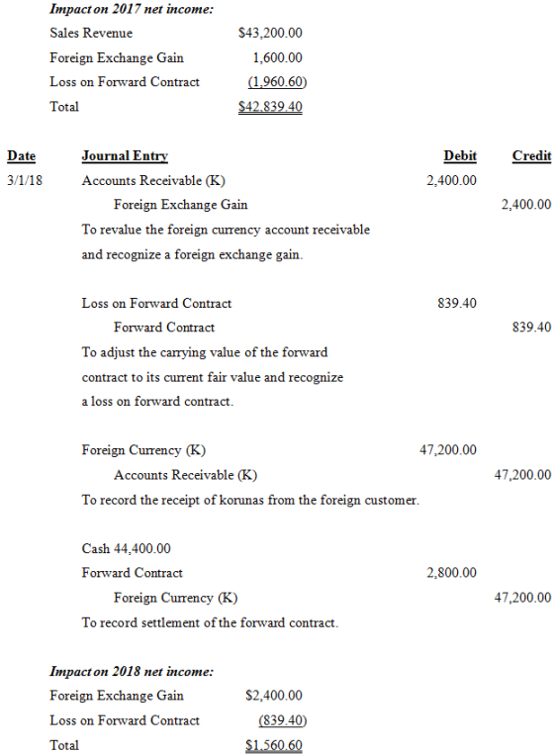This screenshot has width=554, height=756.
Task: Select the Credit column header
Action: coord(531,155)
